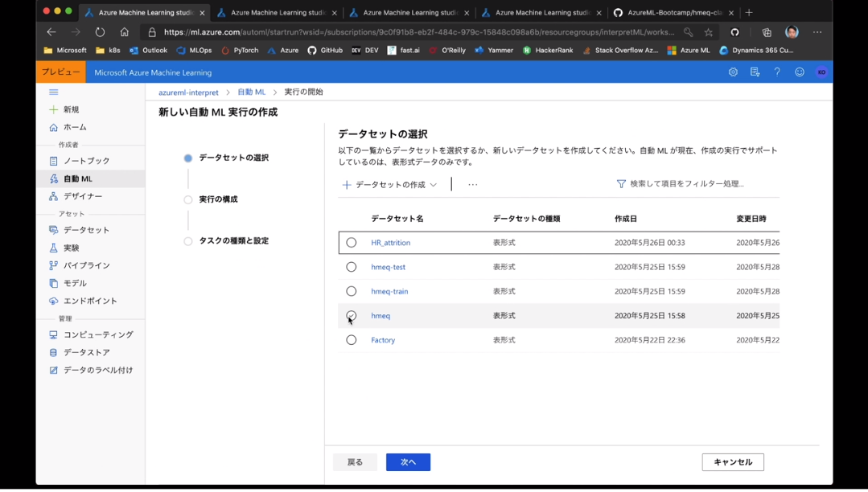Select the hmeq-test dataset radio button
The image size is (868, 492).
point(351,267)
